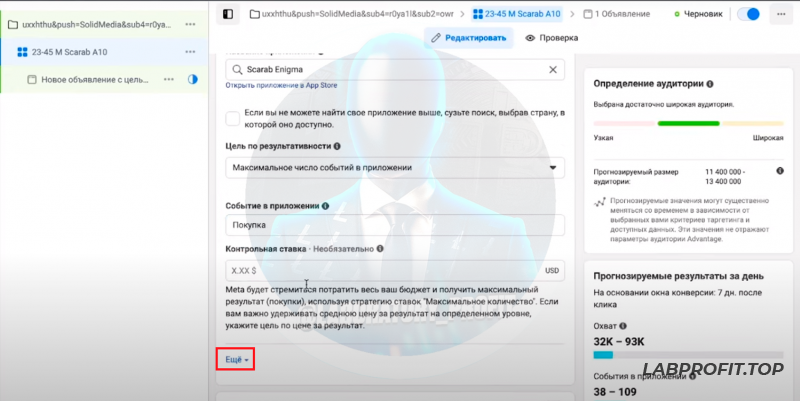Select Покупка app event field
The width and height of the screenshot is (800, 401).
tap(395, 225)
